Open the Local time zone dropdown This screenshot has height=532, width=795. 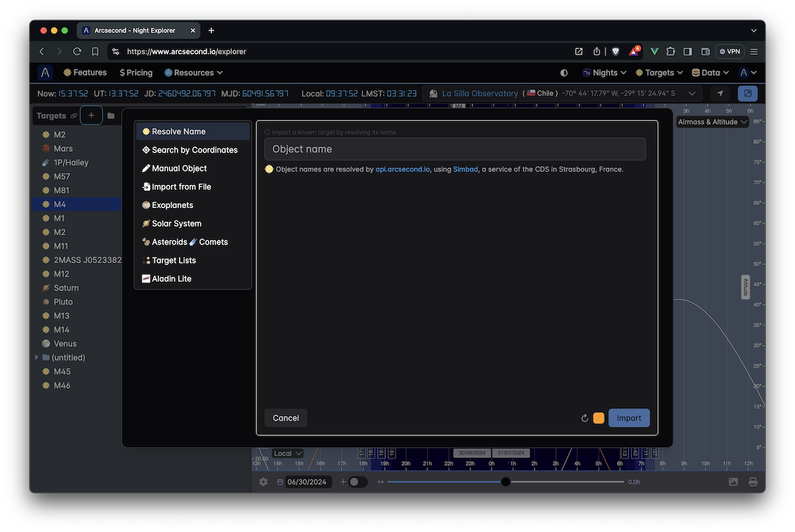click(288, 453)
